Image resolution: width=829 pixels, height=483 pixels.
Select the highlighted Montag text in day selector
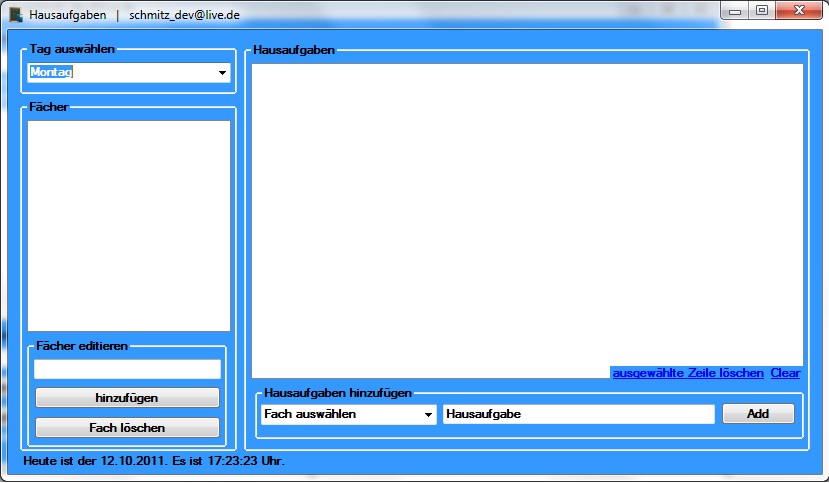(x=52, y=72)
